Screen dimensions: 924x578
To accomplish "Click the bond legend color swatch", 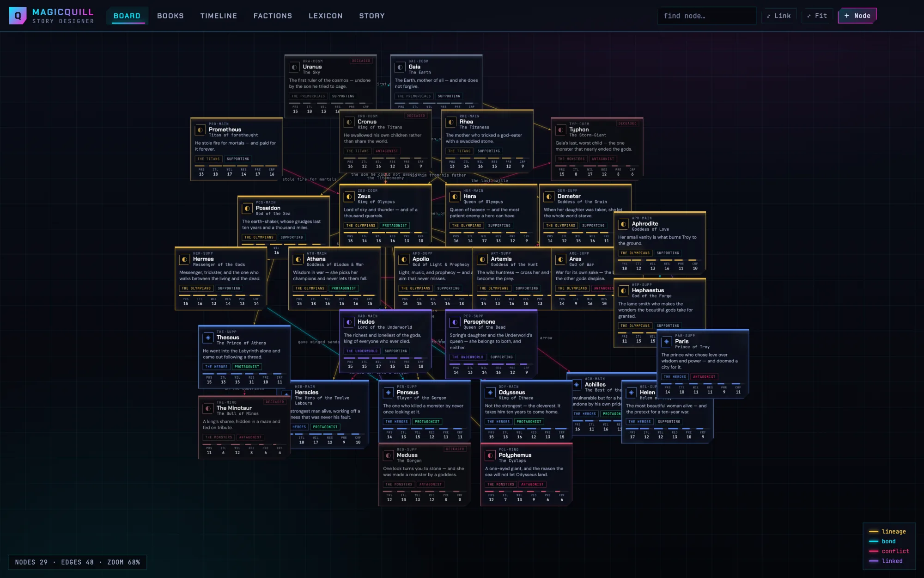I will pyautogui.click(x=873, y=541).
